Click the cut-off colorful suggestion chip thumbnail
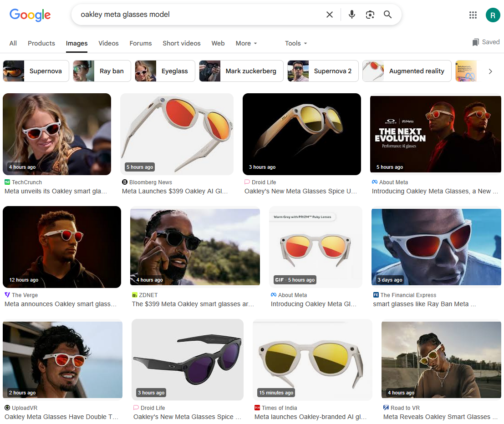This screenshot has width=504, height=424. (x=466, y=71)
